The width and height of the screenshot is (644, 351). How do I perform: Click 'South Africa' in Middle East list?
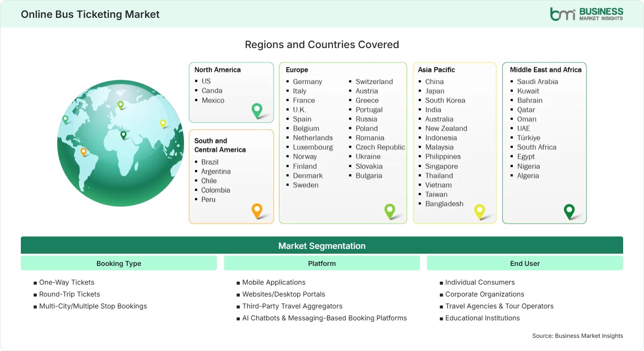coord(537,147)
